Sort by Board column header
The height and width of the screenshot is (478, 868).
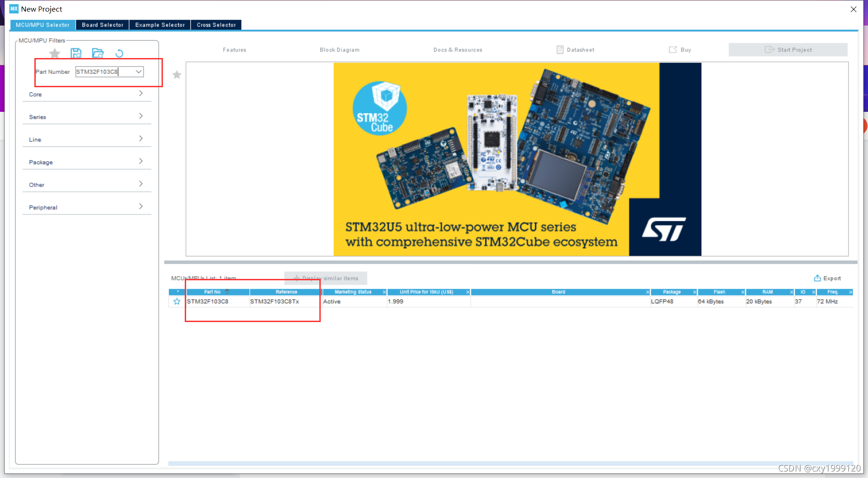[x=558, y=292]
